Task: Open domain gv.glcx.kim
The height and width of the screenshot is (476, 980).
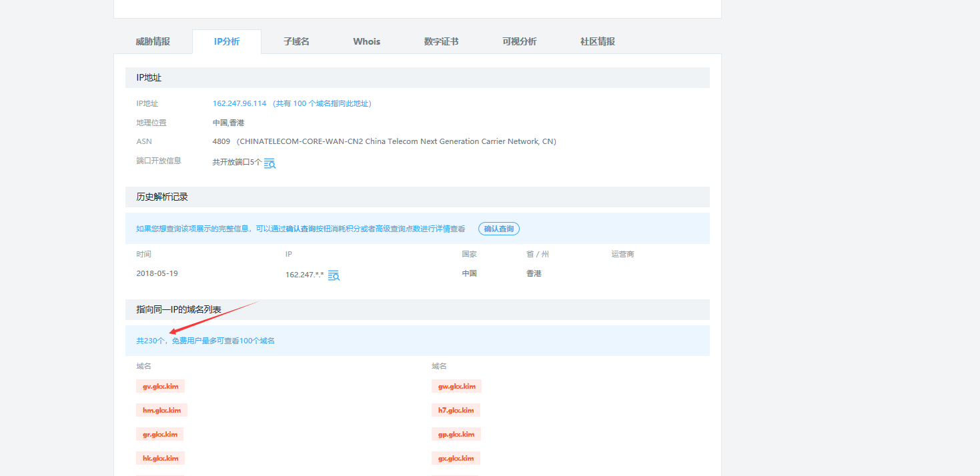Action: [160, 386]
